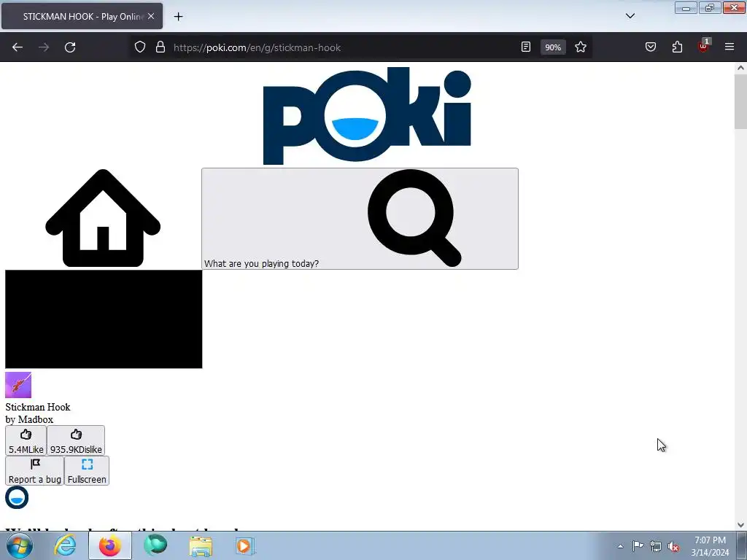Click the network tray icon

pos(656,546)
